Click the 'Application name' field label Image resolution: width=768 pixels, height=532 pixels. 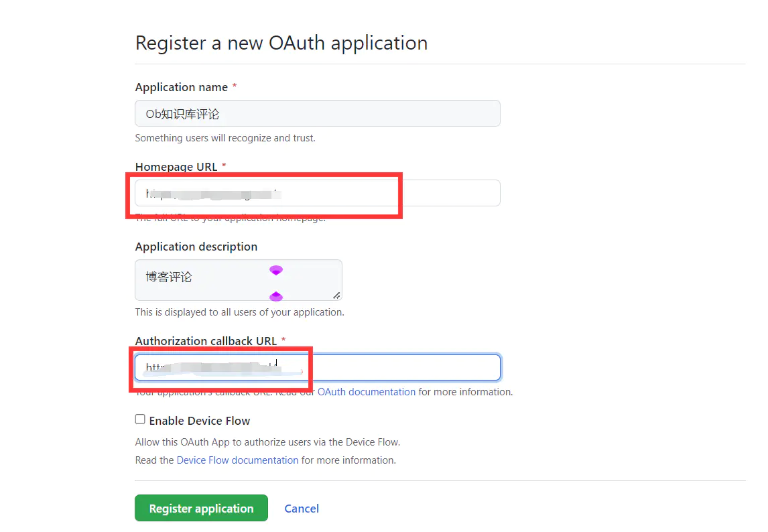coord(181,87)
